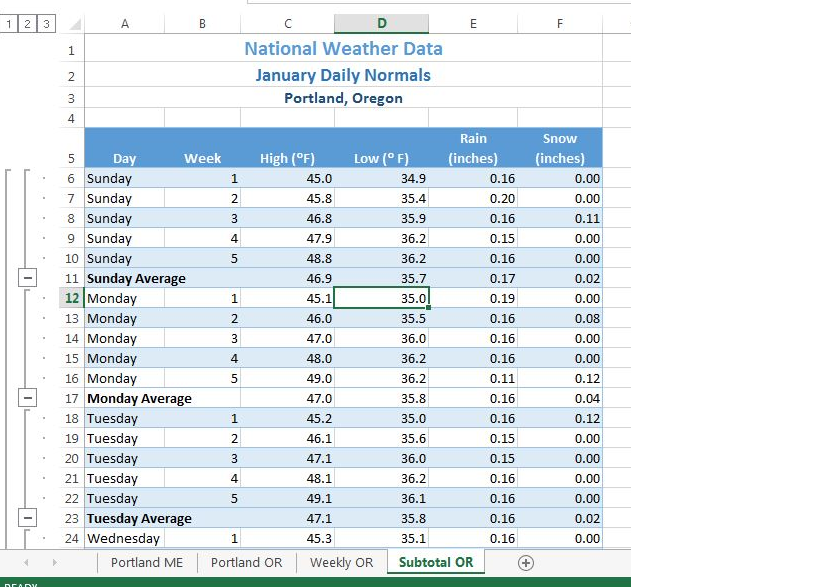The image size is (819, 587).
Task: Show outline level 2 subtotals
Action: [x=27, y=24]
